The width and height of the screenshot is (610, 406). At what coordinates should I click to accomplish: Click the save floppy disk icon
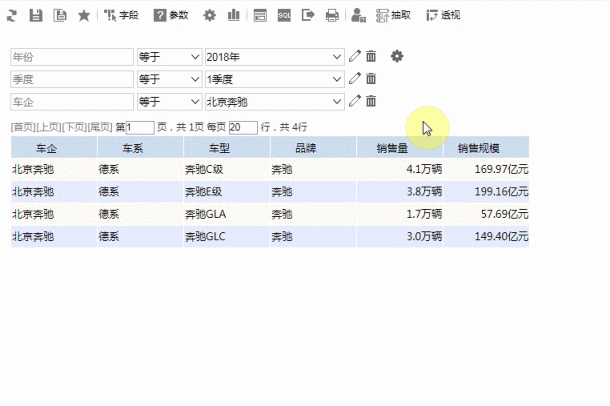coord(36,16)
